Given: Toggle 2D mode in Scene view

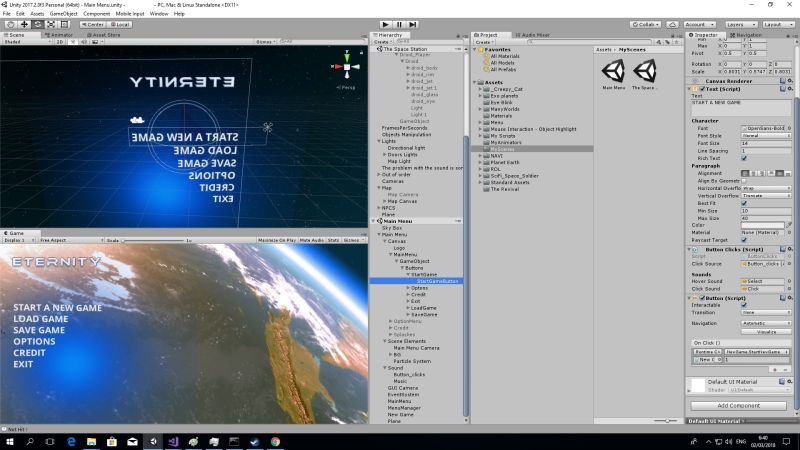Looking at the screenshot, I should point(60,42).
